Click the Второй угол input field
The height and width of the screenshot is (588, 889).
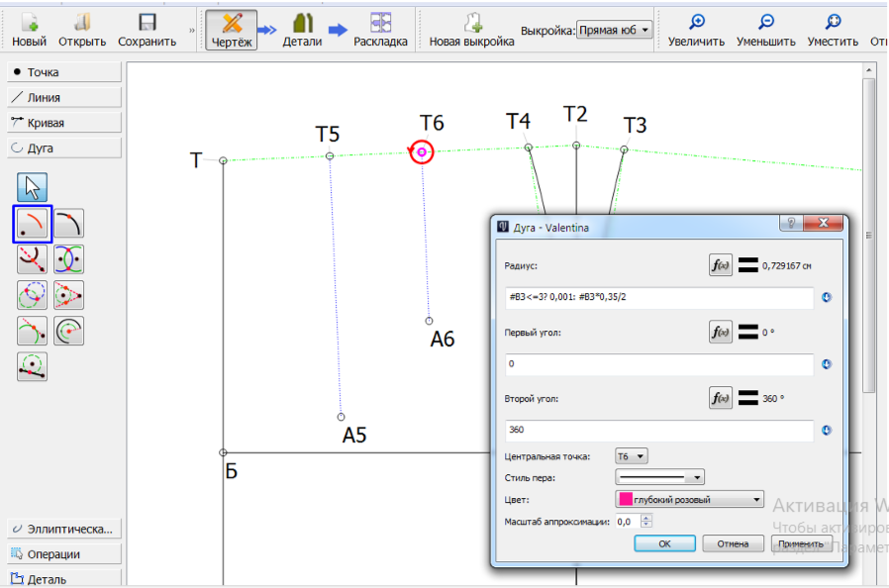point(659,431)
